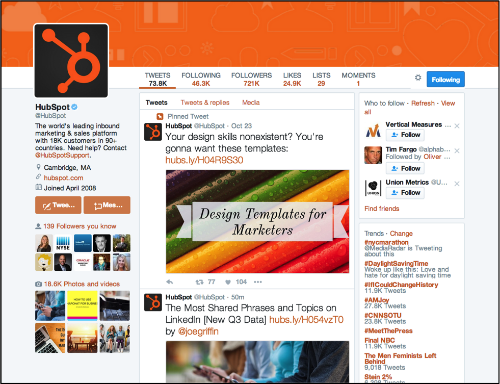This screenshot has height=384, width=500.
Task: Dismiss the Union Metrics suggestion
Action: tap(457, 184)
